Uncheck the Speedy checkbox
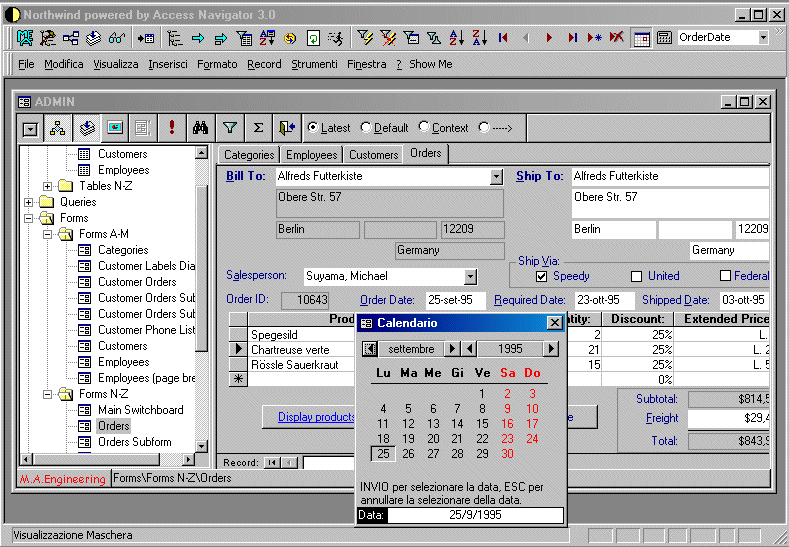This screenshot has width=789, height=547. click(542, 276)
